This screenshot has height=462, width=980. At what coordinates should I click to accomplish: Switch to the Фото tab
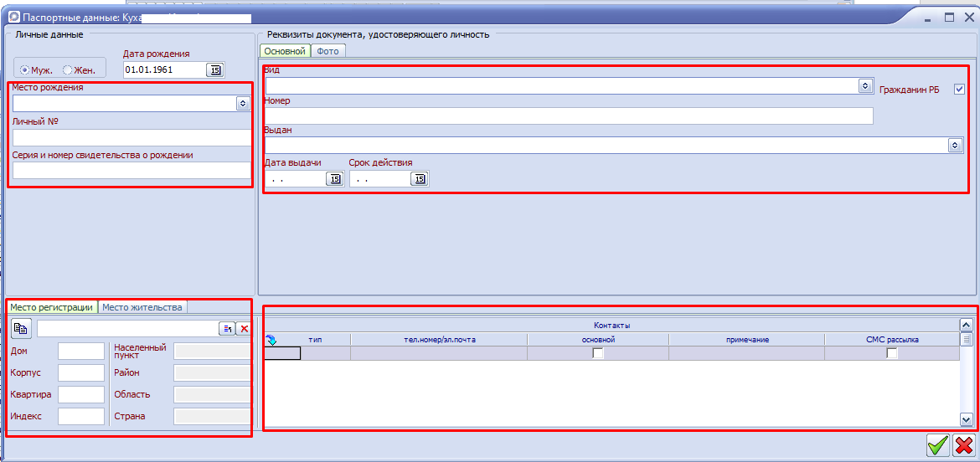click(328, 51)
